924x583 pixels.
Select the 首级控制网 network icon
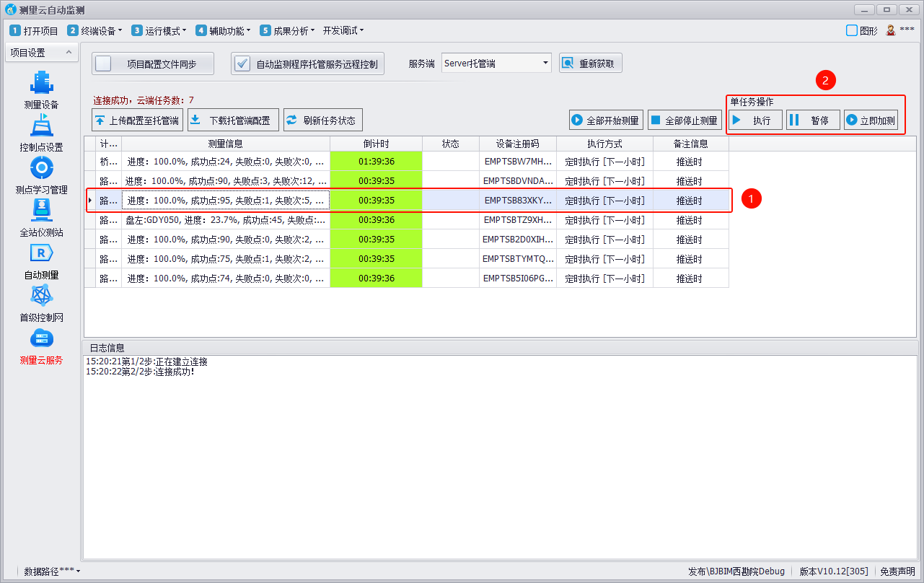[41, 296]
